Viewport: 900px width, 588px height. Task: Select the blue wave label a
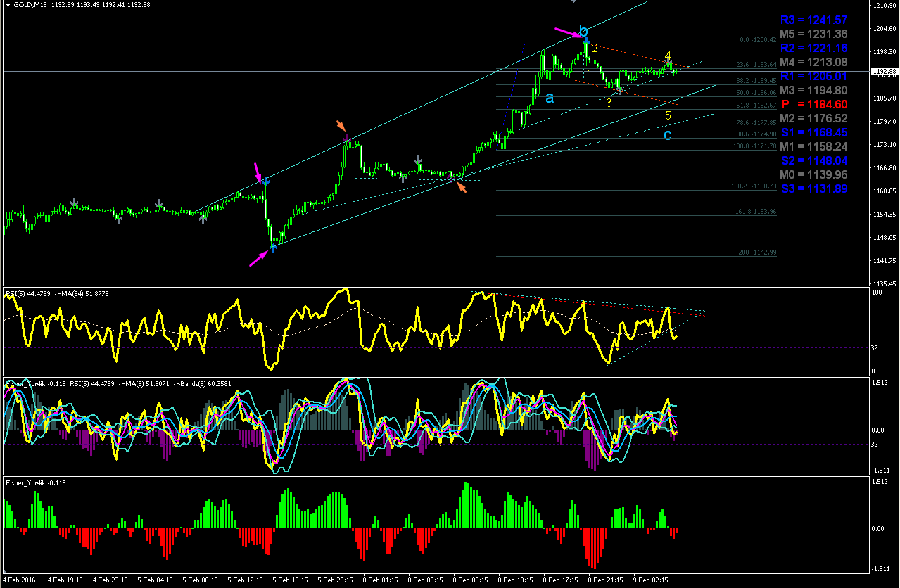pyautogui.click(x=550, y=98)
